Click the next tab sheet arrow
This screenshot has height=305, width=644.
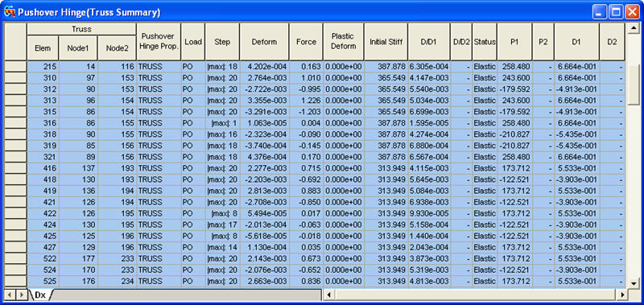pyautogui.click(x=21, y=295)
